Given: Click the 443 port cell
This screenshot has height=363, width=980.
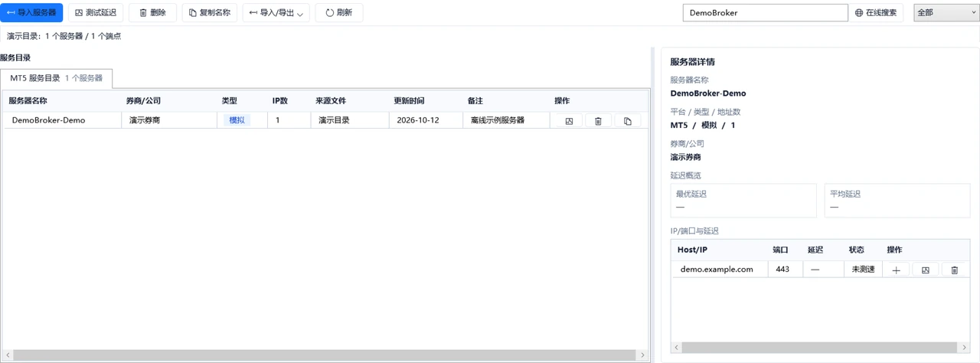Looking at the screenshot, I should coord(786,270).
